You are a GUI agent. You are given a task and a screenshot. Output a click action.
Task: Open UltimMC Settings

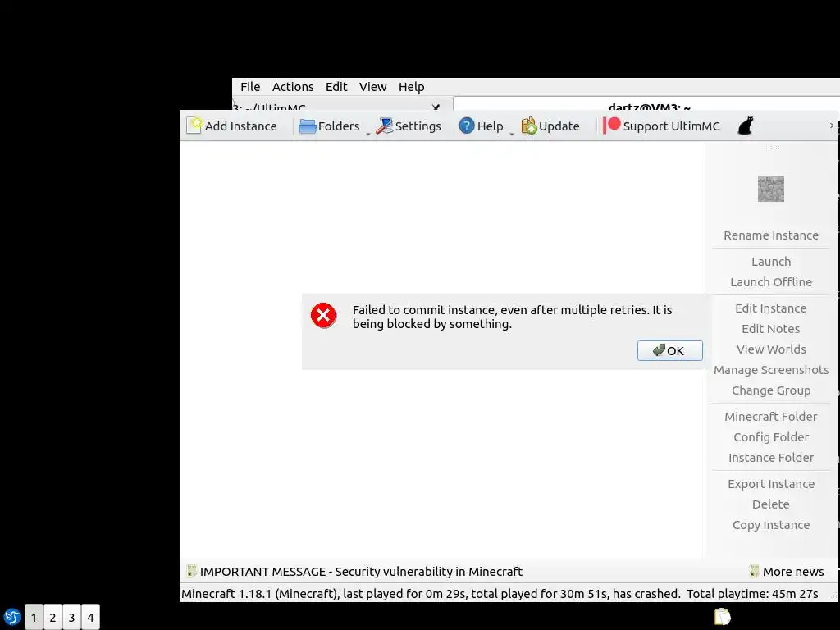(409, 126)
